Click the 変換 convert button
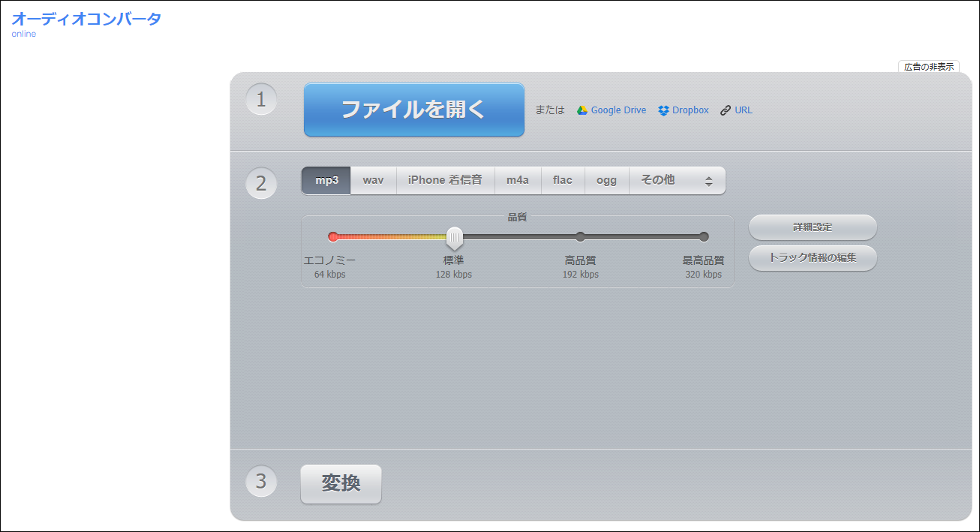 [341, 484]
